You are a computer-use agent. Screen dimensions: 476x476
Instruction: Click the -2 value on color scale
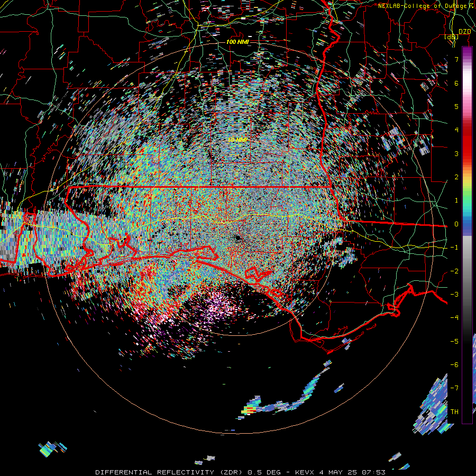click(x=454, y=271)
